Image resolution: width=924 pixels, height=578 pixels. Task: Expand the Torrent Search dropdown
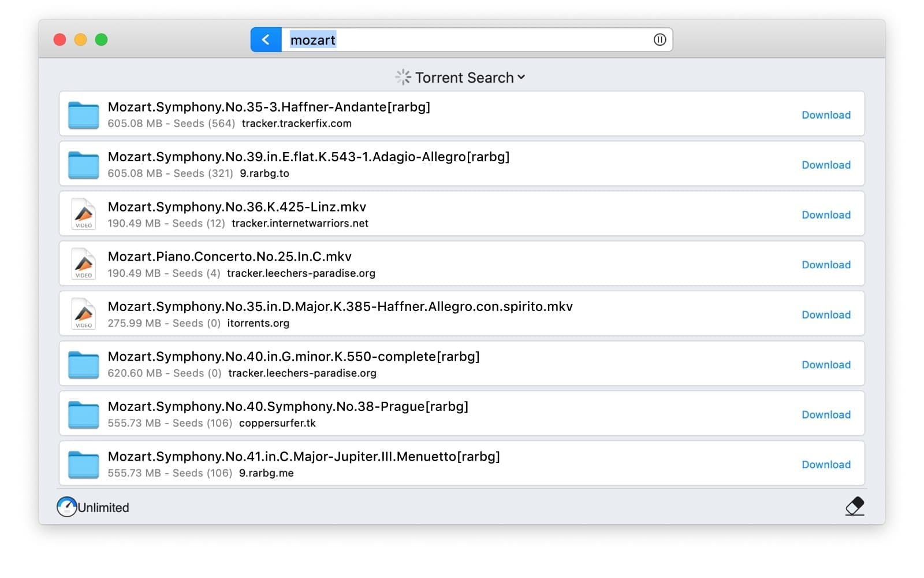point(521,77)
